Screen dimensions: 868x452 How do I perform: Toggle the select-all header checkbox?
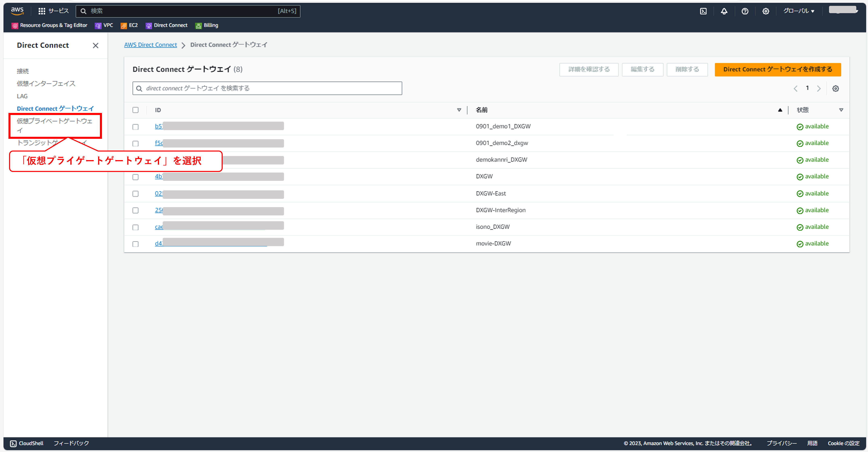tap(135, 110)
